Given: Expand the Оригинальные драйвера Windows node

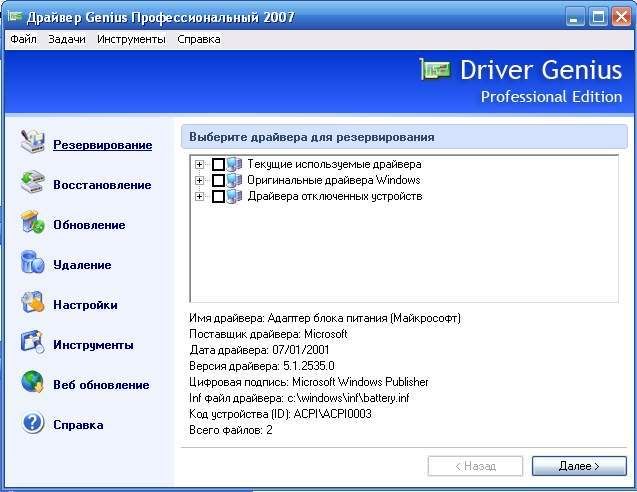Looking at the screenshot, I should (x=200, y=180).
